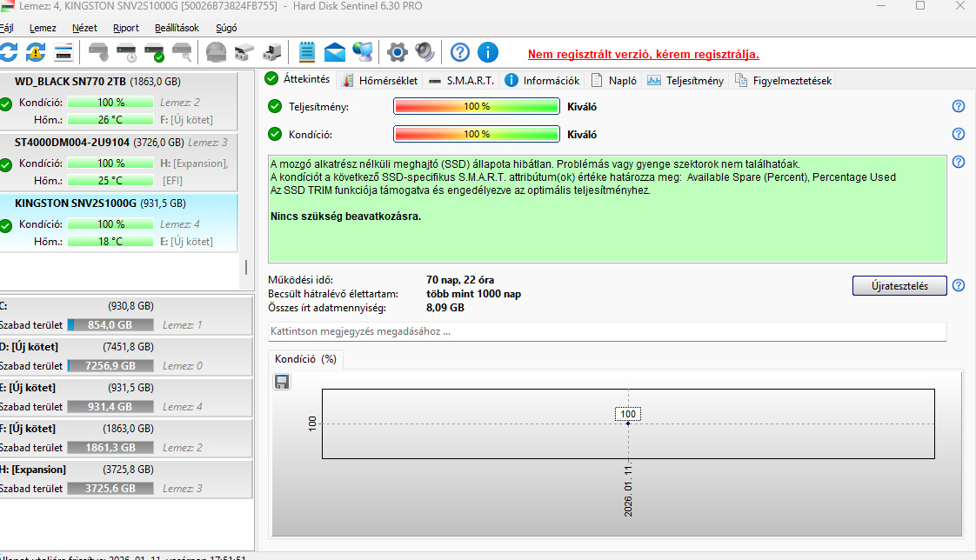Open the notepad report toolbar icon
This screenshot has height=560, width=976.
click(x=306, y=52)
